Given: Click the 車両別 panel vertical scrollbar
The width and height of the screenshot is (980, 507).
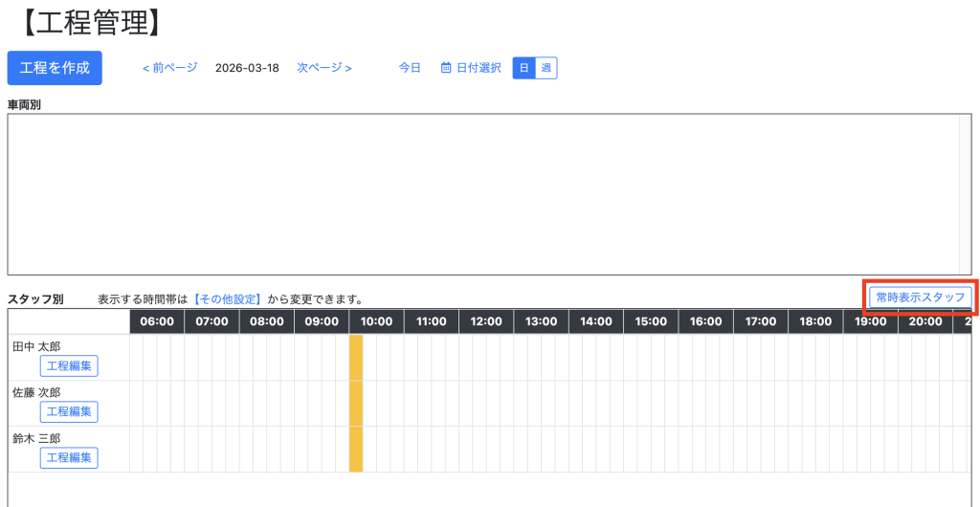Looking at the screenshot, I should click(x=965, y=194).
